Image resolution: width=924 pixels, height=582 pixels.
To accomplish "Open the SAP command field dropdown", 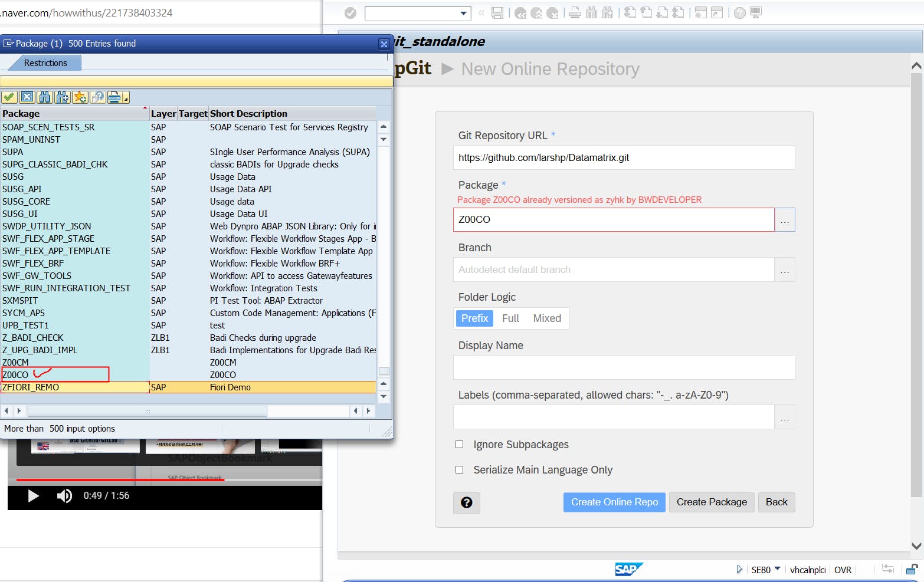I will (464, 13).
